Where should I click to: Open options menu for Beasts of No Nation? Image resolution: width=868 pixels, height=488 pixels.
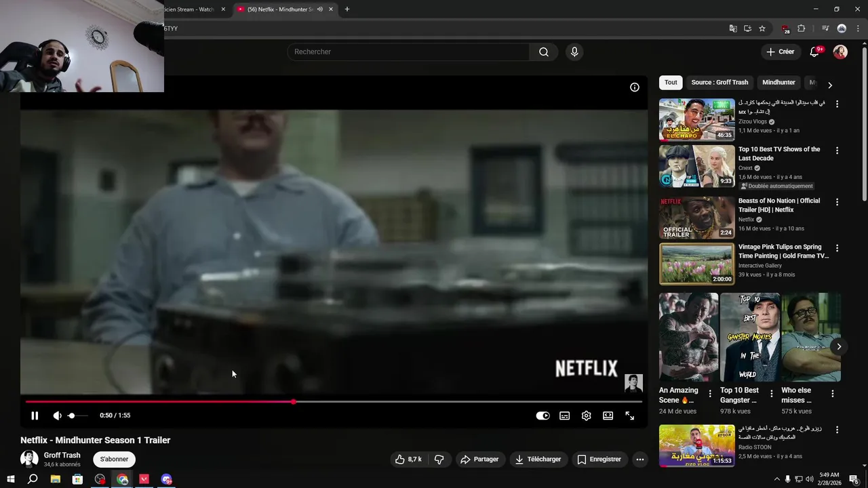click(837, 202)
